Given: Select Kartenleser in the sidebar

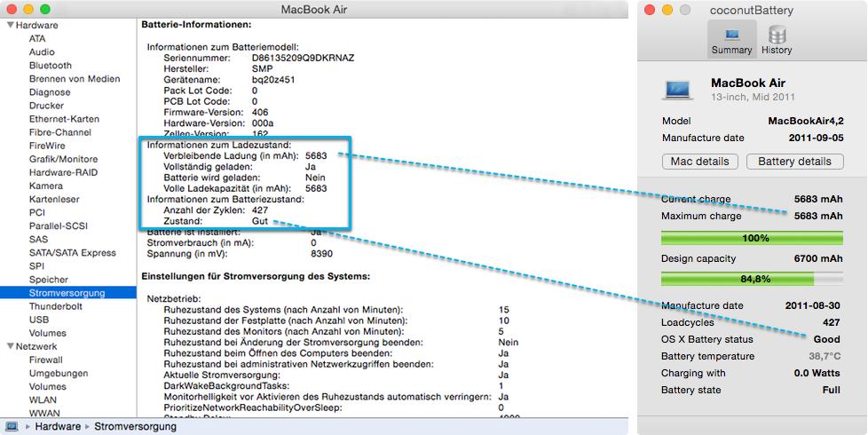Looking at the screenshot, I should tap(54, 199).
